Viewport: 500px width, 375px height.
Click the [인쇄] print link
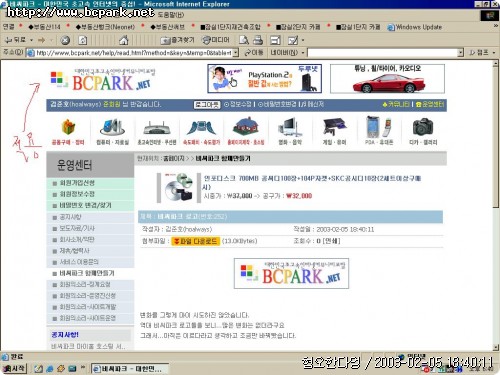pos(331,241)
